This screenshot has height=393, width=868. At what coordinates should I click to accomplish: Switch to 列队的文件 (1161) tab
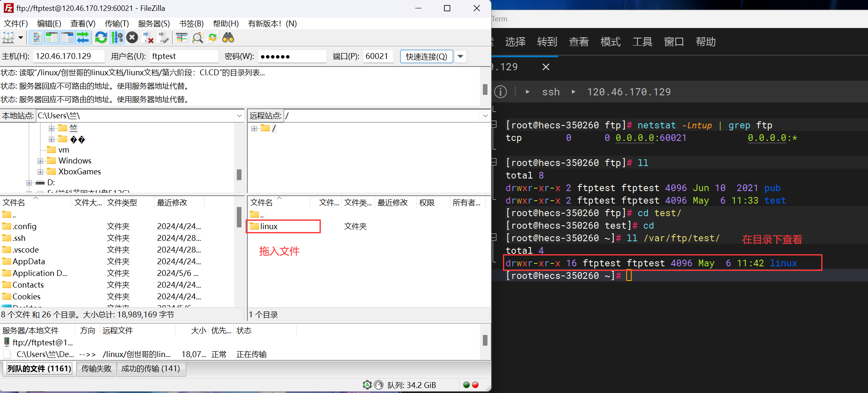click(39, 368)
